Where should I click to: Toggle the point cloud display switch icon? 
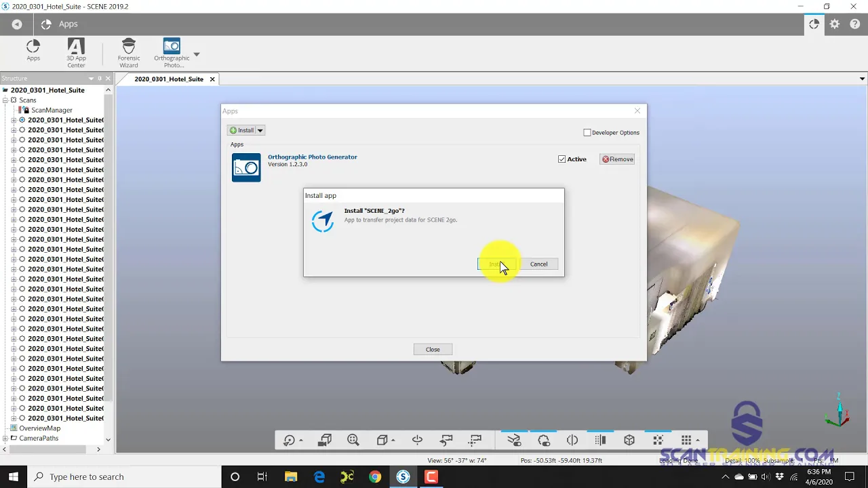coord(544,441)
